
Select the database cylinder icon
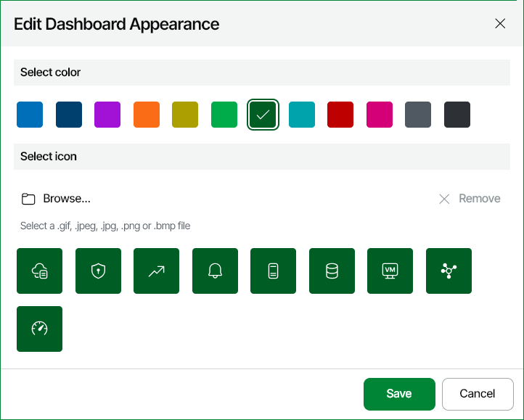(332, 271)
